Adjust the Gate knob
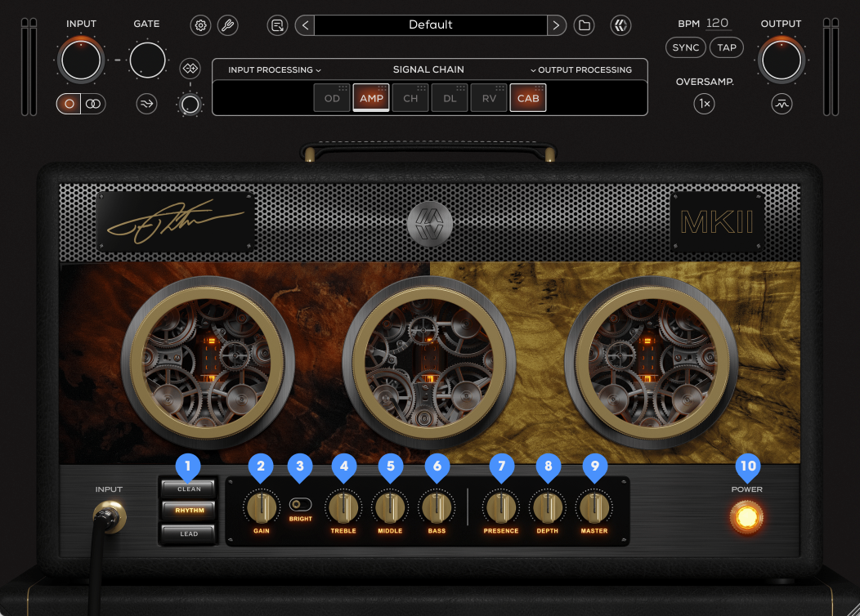The height and width of the screenshot is (616, 860). coord(147,60)
